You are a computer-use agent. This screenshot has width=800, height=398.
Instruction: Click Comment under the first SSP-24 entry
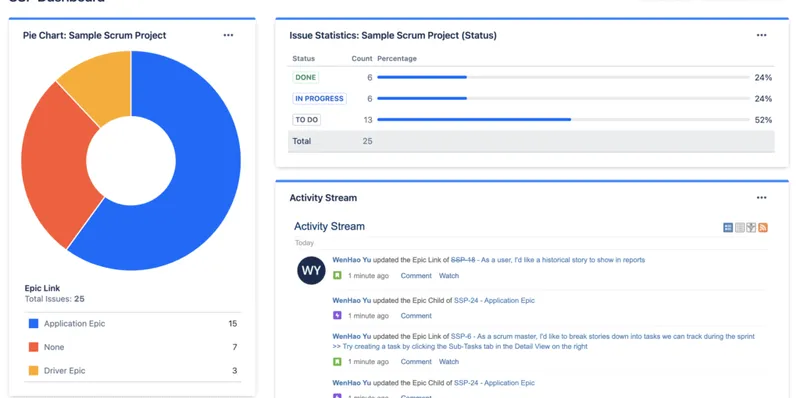416,316
